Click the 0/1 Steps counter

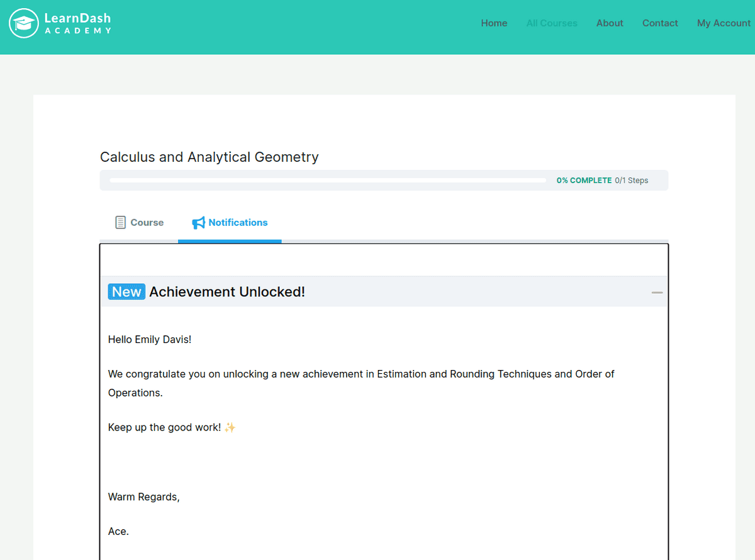632,181
